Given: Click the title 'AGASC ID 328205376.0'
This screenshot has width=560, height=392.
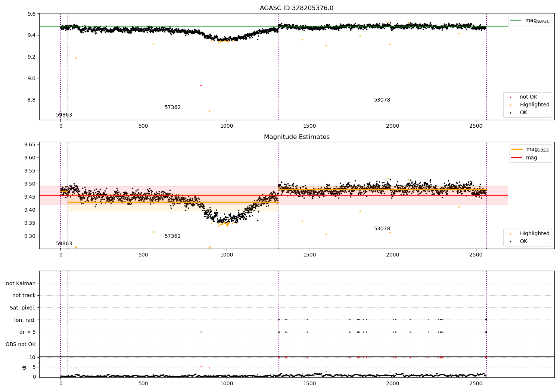Looking at the screenshot, I should (x=296, y=8).
